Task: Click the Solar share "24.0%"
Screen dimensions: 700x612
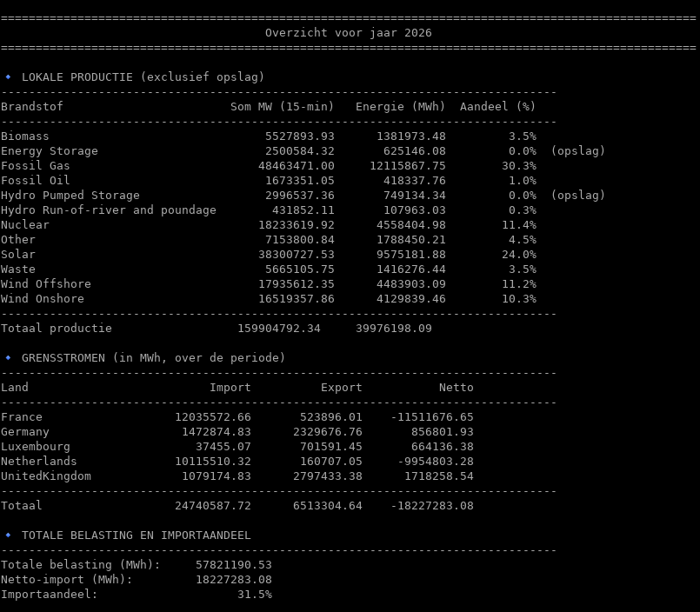Action: (x=519, y=254)
